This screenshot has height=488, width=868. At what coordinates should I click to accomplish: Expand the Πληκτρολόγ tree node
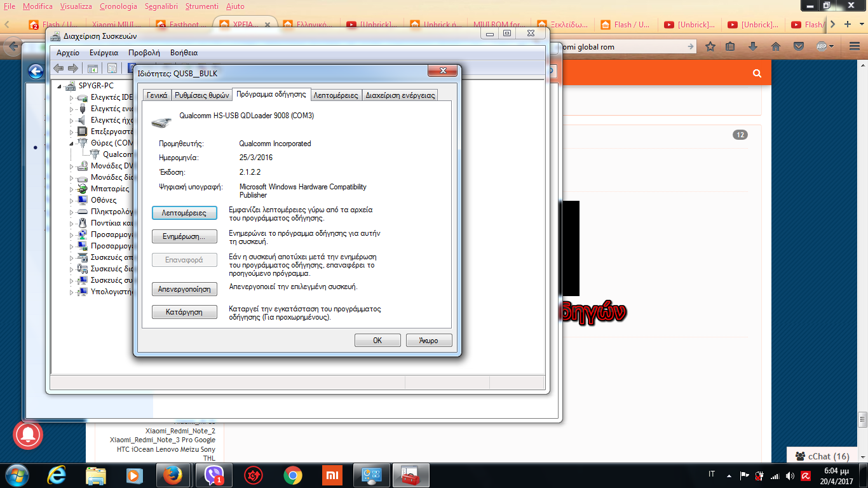pos(72,212)
